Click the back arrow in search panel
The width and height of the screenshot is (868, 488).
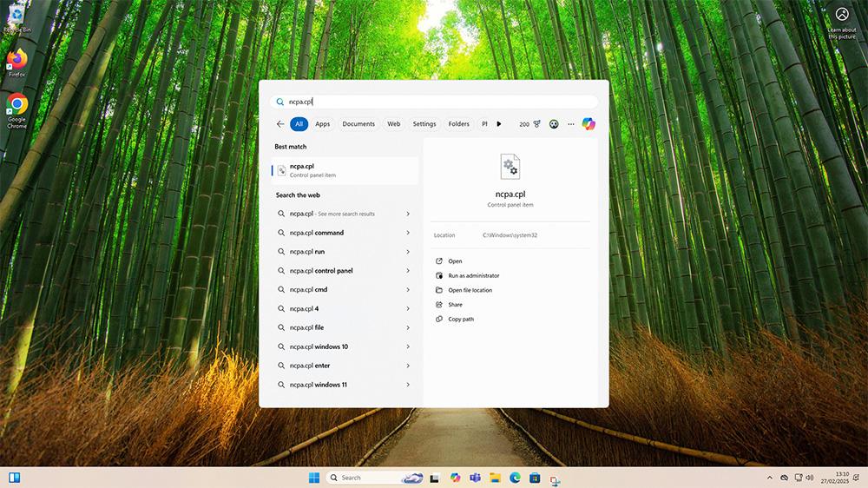point(280,124)
